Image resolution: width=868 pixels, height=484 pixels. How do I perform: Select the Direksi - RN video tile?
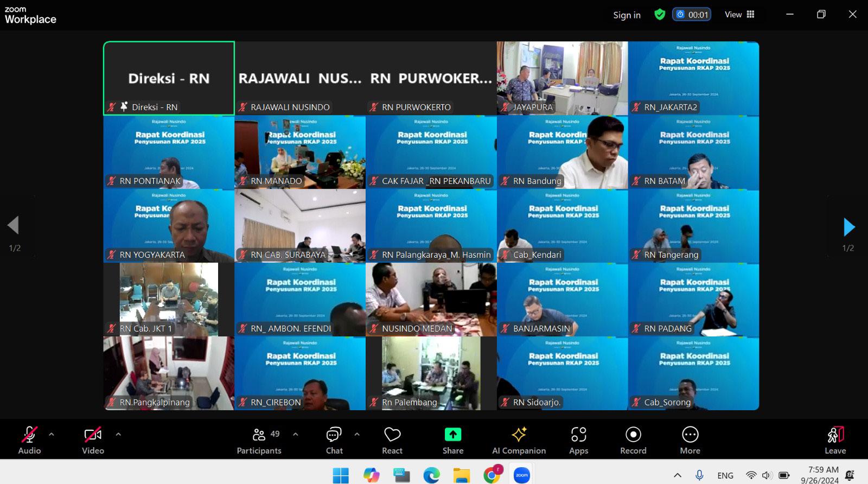tap(169, 78)
